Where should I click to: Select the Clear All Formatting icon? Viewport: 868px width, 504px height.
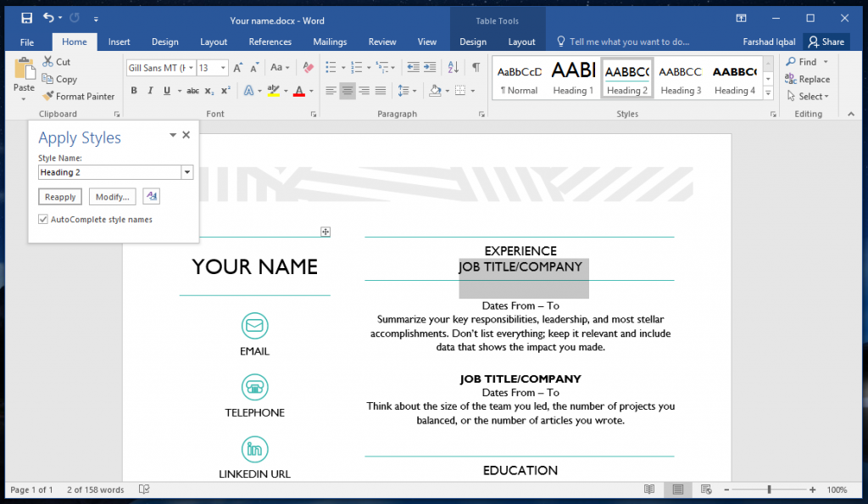[x=307, y=68]
